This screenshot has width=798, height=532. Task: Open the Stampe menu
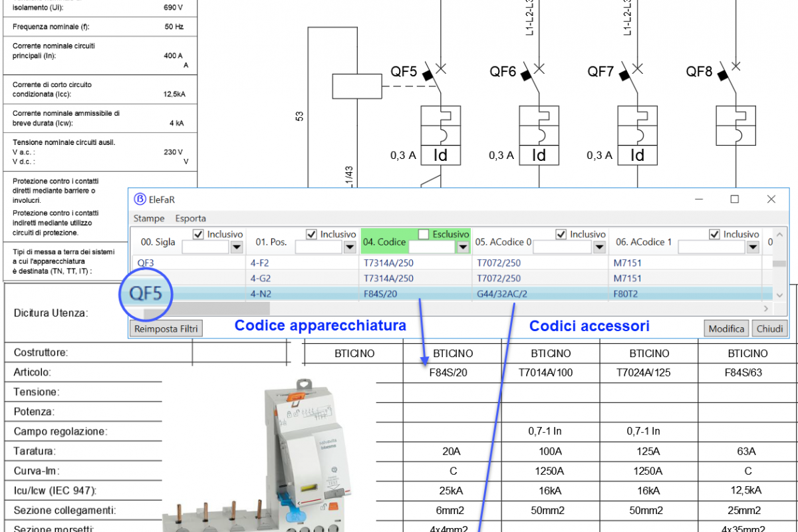click(149, 218)
